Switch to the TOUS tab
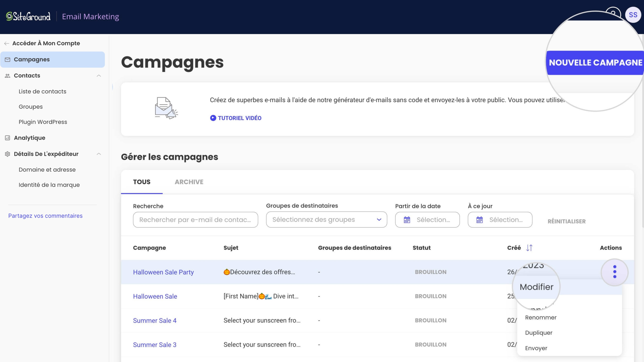 (x=142, y=182)
